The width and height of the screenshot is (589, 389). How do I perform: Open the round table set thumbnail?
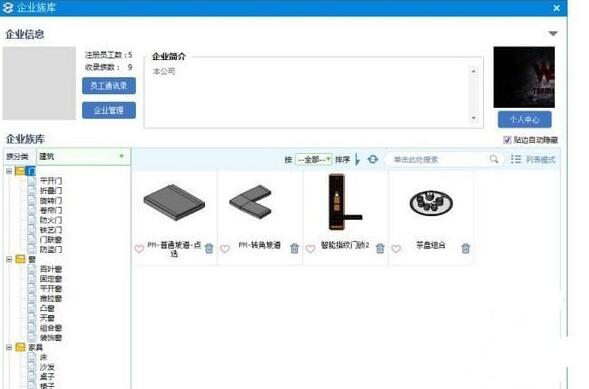(431, 203)
